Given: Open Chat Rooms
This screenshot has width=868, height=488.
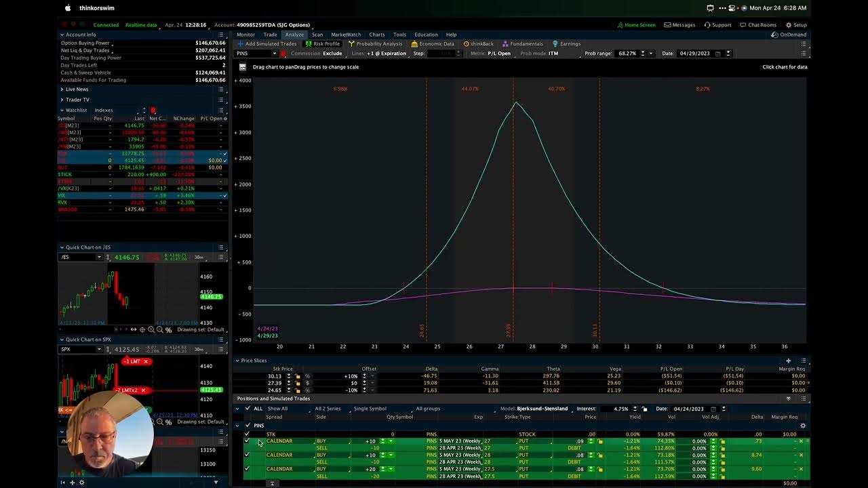Looking at the screenshot, I should click(758, 25).
